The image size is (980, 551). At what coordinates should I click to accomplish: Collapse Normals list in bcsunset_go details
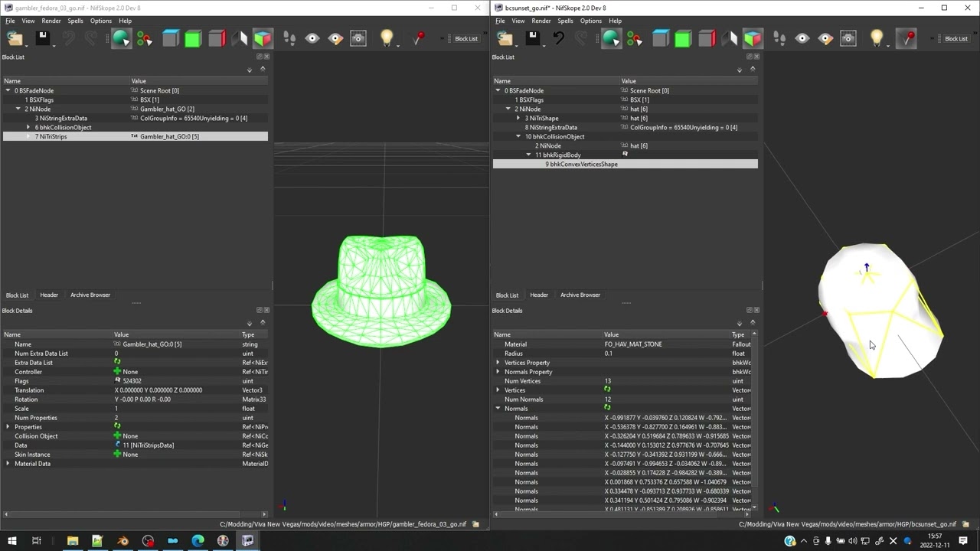[498, 409]
